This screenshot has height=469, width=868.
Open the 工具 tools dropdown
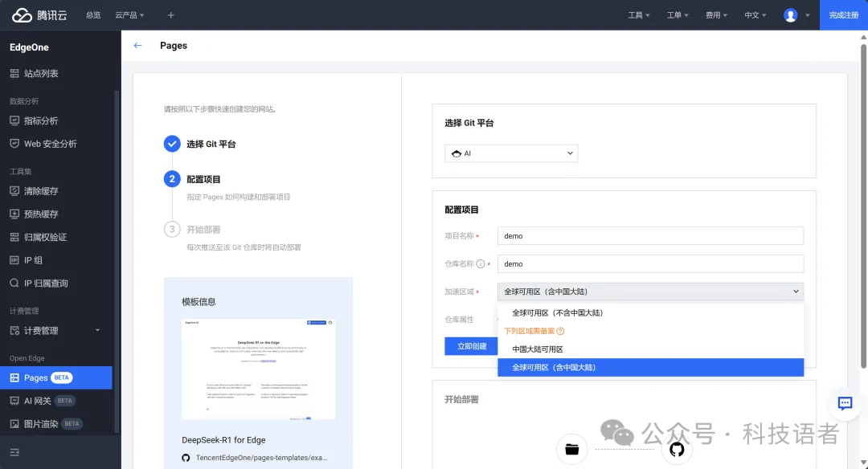point(639,15)
